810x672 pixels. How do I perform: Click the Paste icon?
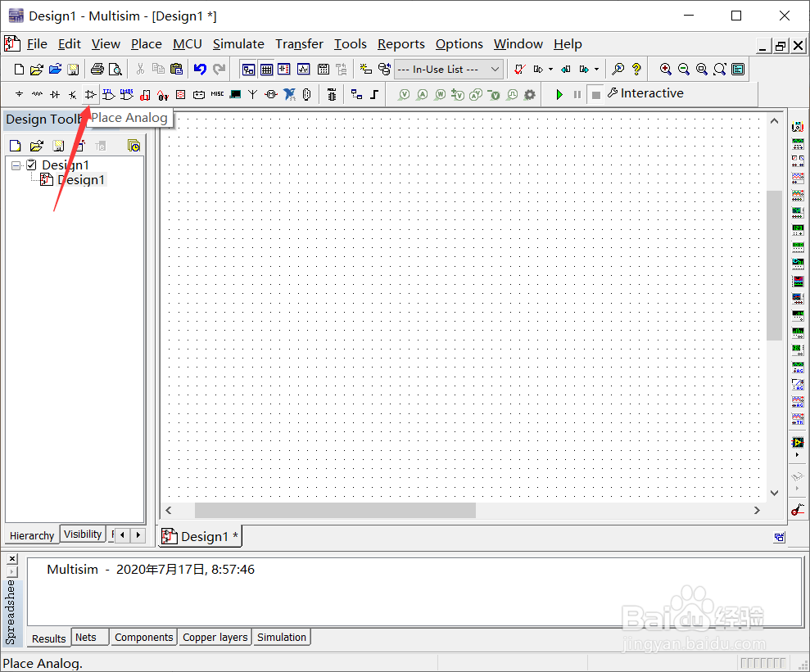[x=176, y=69]
